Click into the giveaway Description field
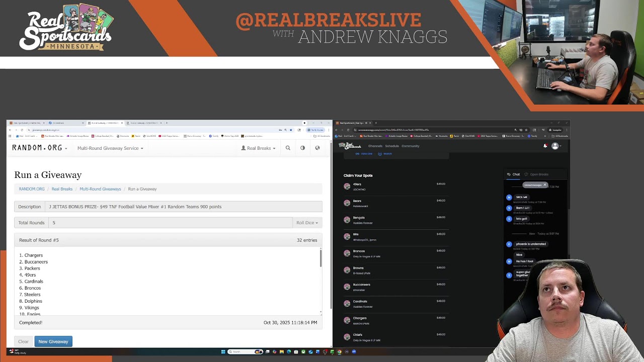644x362 pixels. pos(183,207)
